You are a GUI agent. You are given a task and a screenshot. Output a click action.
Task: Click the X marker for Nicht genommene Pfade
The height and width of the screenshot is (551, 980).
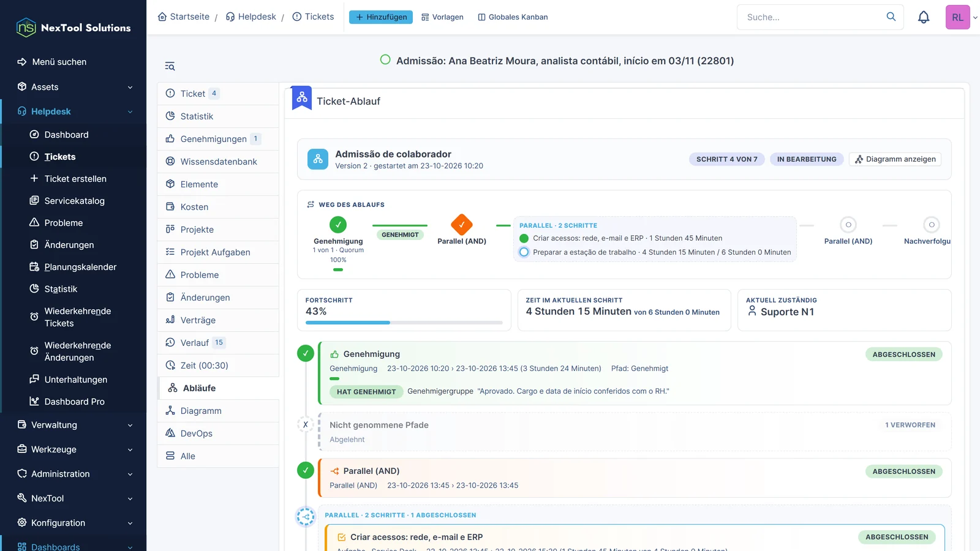(306, 424)
